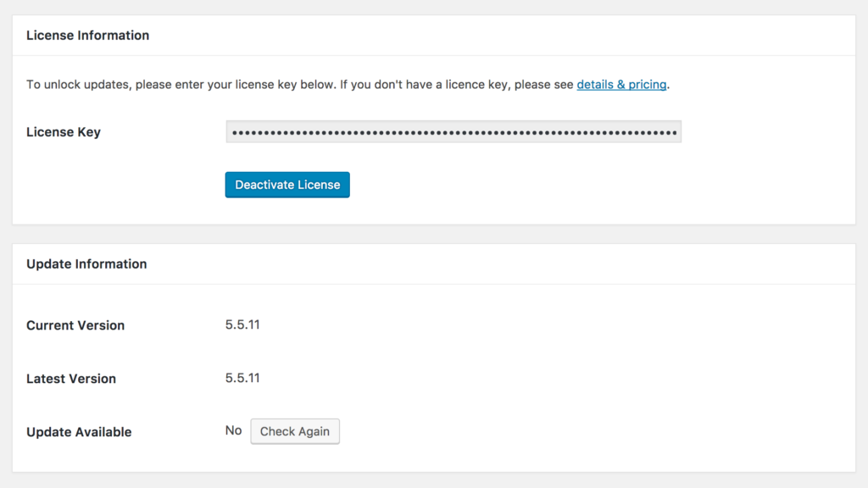Click the empty space right of Check Again
Viewport: 868px width, 488px height.
pyautogui.click(x=593, y=431)
